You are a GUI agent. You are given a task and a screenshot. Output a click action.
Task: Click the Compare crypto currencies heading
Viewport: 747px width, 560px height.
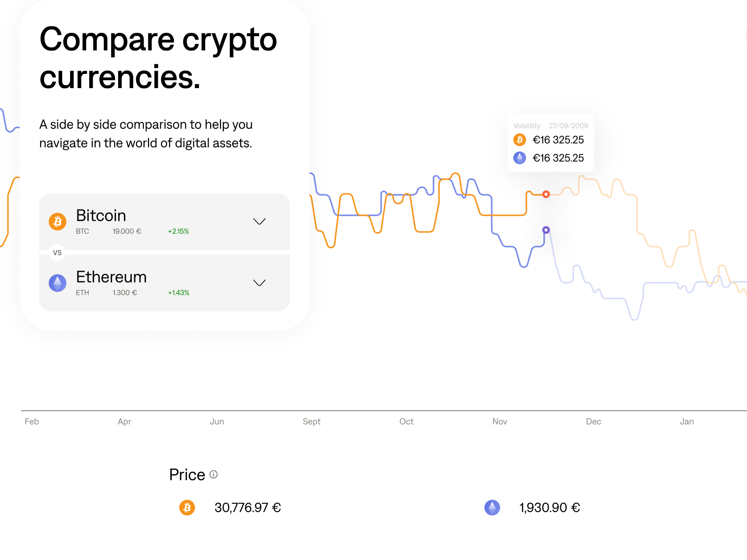158,58
